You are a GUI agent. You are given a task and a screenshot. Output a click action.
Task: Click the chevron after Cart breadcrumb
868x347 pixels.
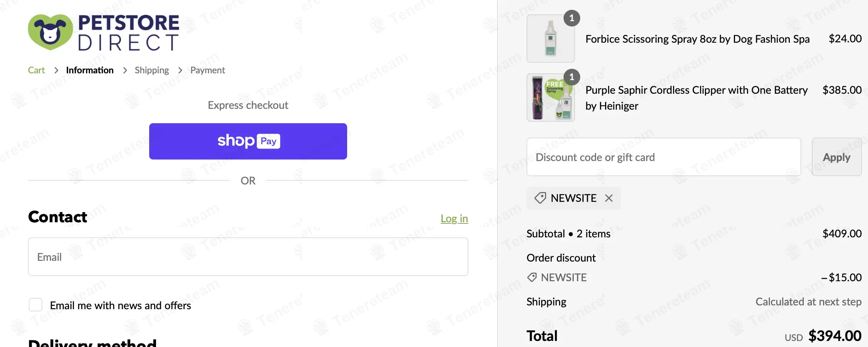pyautogui.click(x=56, y=70)
